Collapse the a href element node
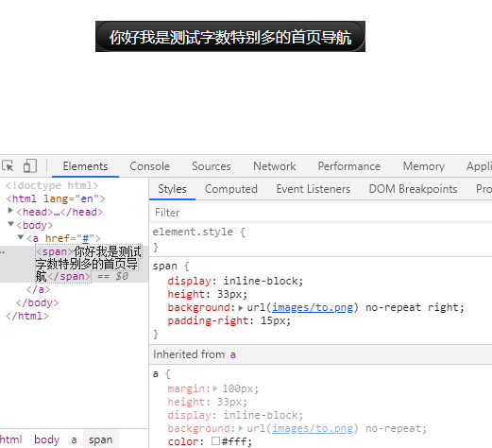492x448 pixels. [x=21, y=237]
